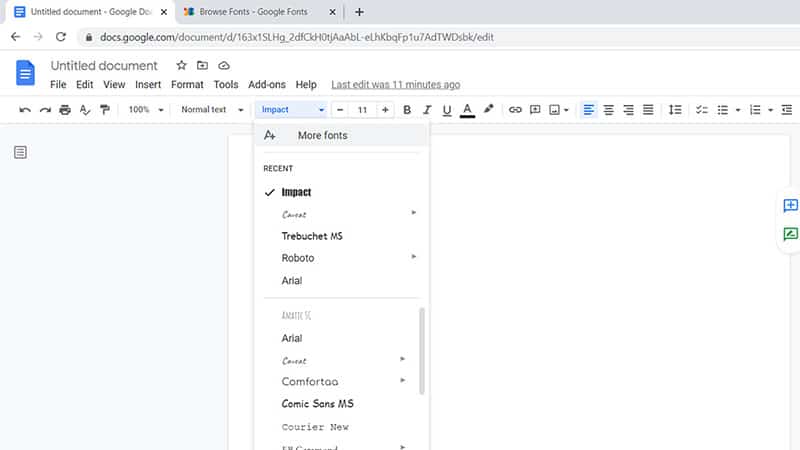Set Left align paragraph

click(588, 110)
